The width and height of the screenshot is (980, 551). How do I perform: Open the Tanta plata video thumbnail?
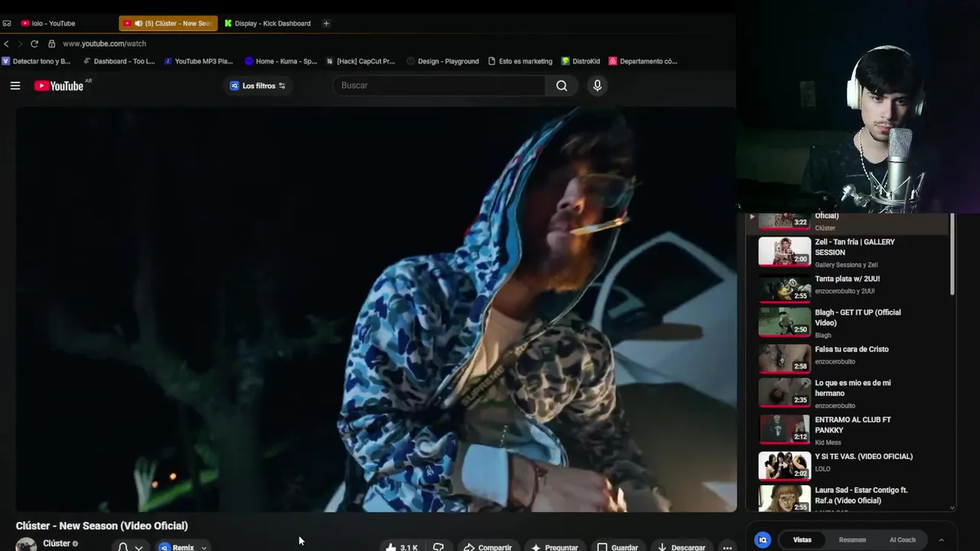(x=784, y=289)
